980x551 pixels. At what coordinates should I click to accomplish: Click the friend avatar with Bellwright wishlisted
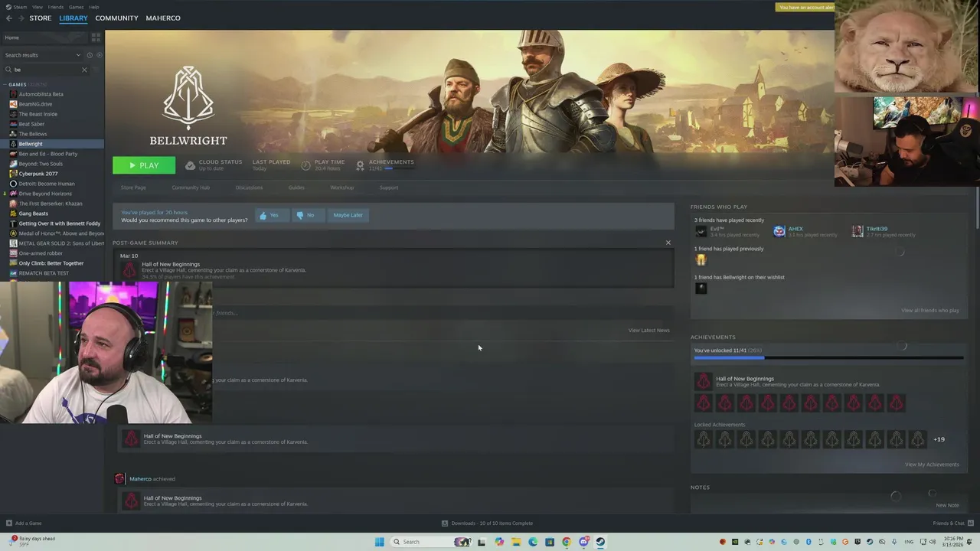click(701, 288)
